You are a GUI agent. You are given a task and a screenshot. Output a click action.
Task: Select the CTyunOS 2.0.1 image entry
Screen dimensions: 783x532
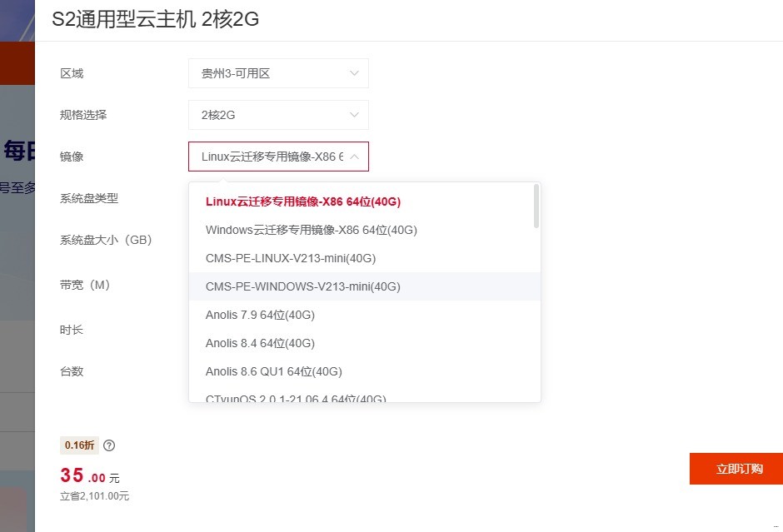[295, 398]
